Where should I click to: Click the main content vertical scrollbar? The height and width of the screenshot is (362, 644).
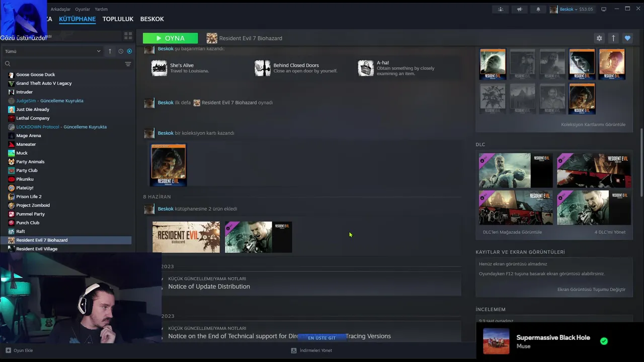pyautogui.click(x=641, y=163)
